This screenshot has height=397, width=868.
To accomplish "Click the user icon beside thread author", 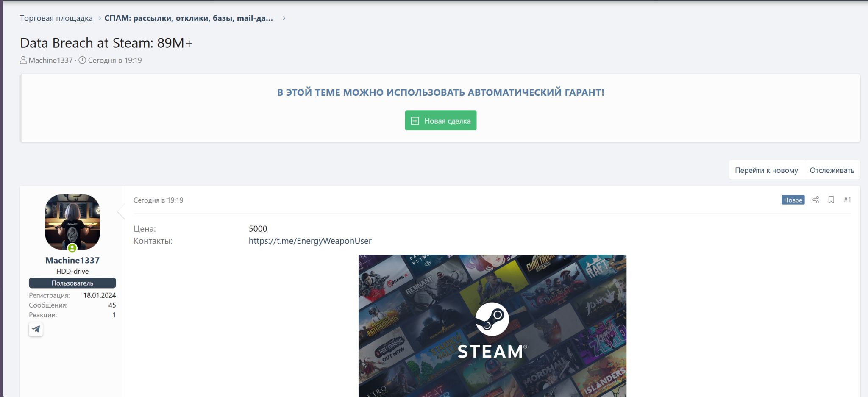I will [x=23, y=60].
